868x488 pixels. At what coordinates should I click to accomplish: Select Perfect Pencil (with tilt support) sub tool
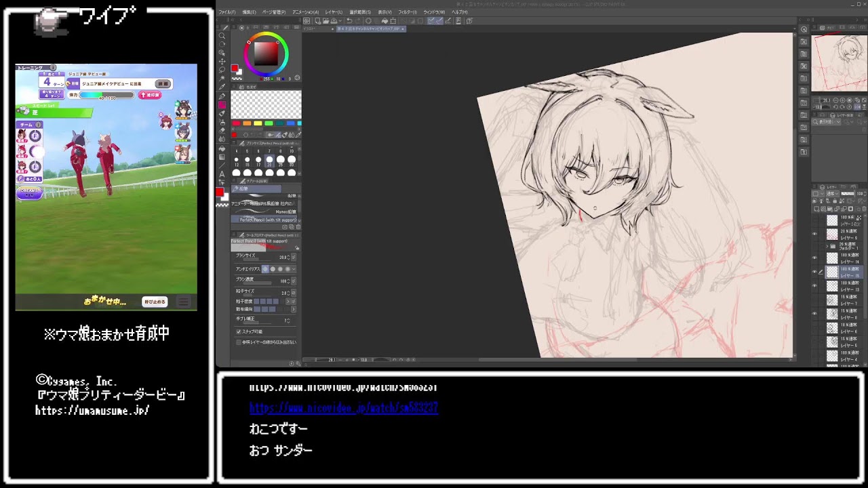264,220
